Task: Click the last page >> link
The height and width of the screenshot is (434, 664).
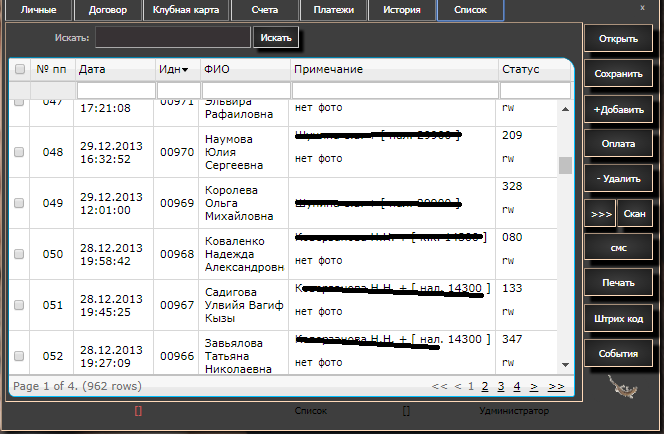Action: pyautogui.click(x=556, y=386)
